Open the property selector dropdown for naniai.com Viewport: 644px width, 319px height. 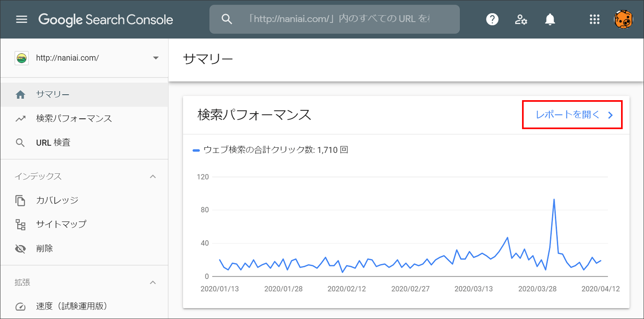(x=155, y=58)
